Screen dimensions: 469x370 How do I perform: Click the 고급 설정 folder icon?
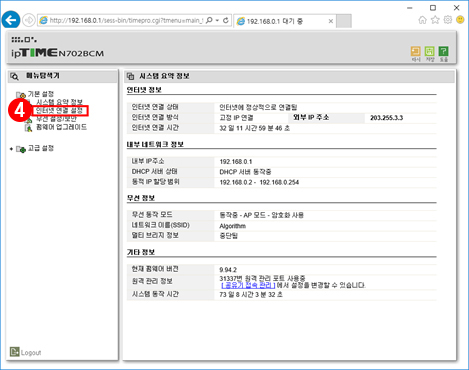[21, 149]
